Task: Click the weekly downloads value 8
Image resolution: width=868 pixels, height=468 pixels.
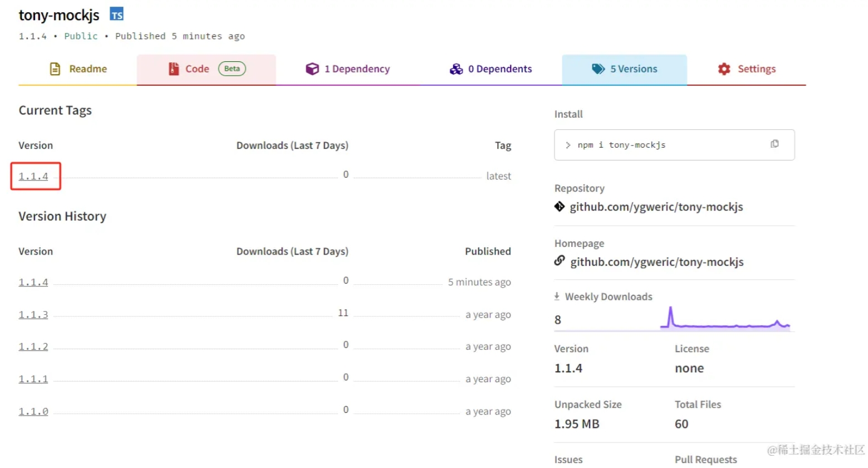Action: (x=558, y=320)
